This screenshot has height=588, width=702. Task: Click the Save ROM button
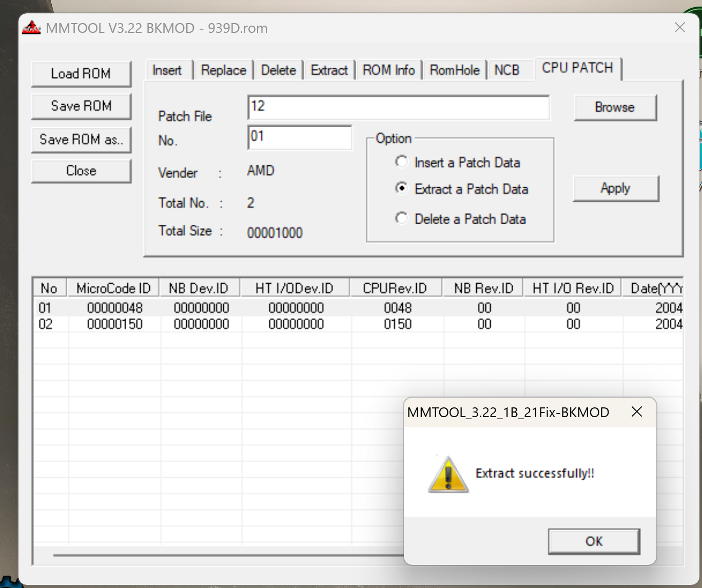(81, 106)
